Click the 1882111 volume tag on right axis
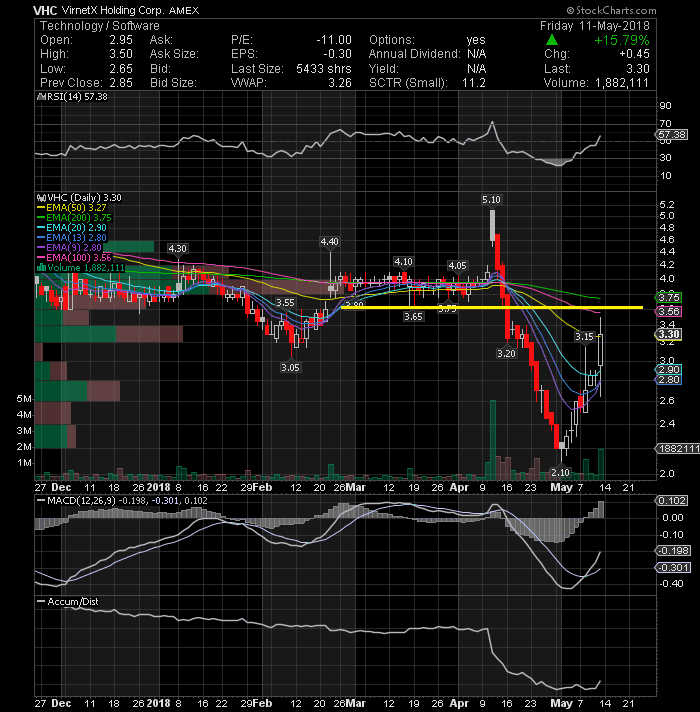 coord(677,448)
